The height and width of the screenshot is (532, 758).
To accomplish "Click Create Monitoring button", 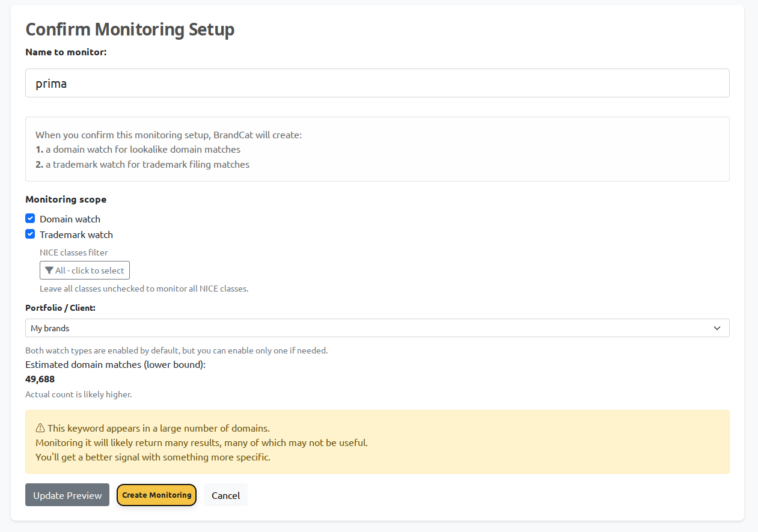I will pos(156,495).
